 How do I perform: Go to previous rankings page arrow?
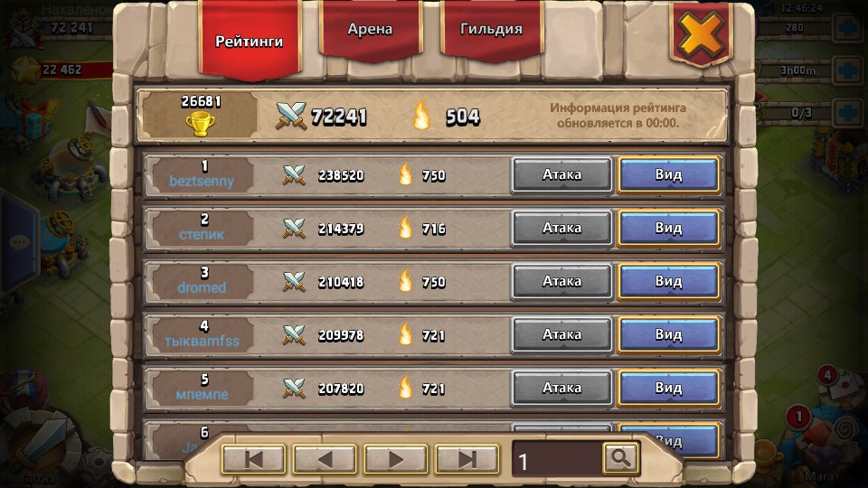click(x=325, y=459)
